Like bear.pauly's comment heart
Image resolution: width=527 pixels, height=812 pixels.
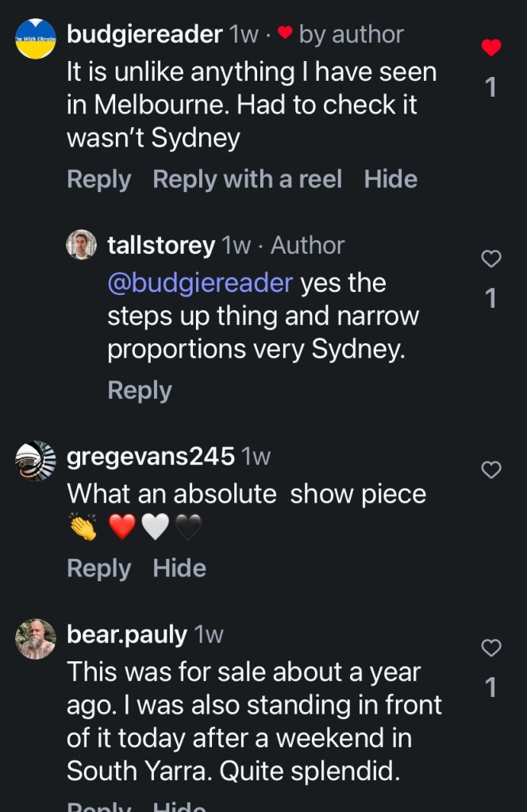(x=491, y=648)
